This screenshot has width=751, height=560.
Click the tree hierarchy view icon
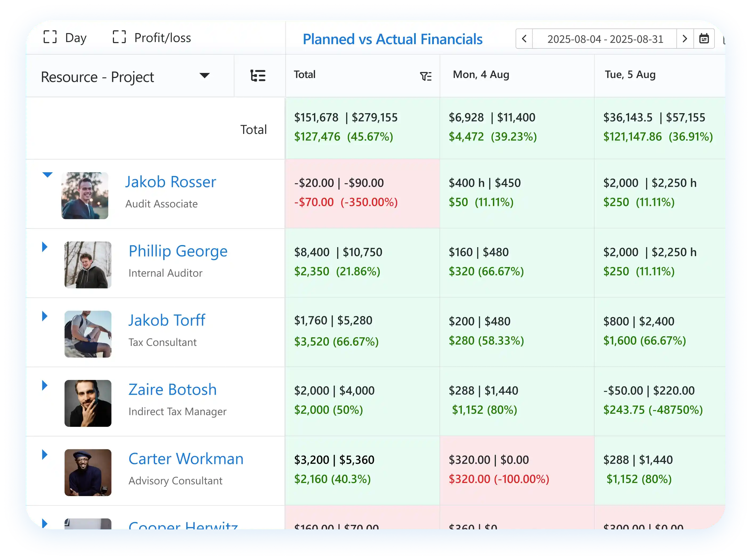click(258, 76)
